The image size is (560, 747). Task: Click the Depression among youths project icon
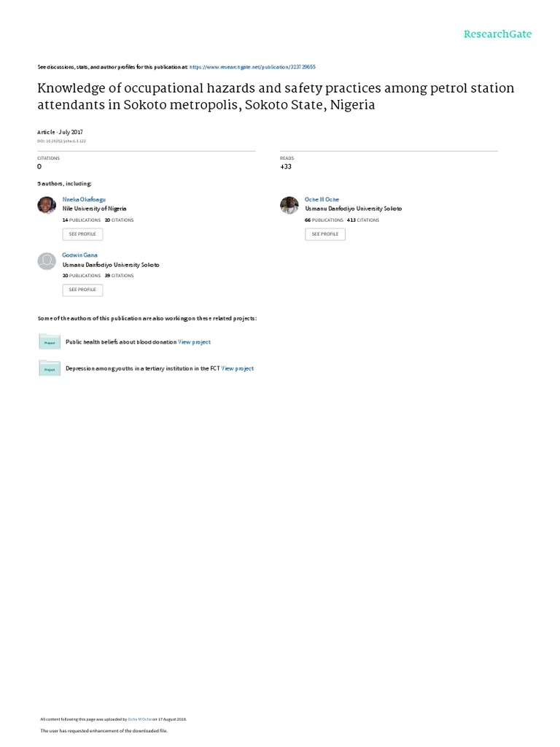[50, 368]
